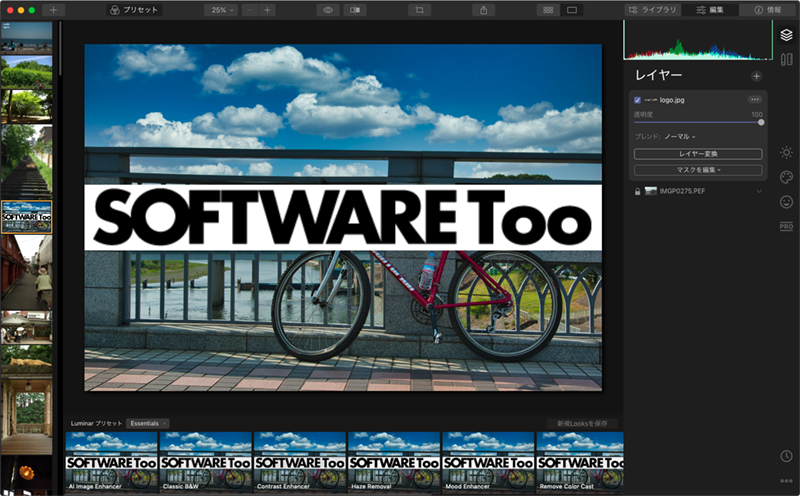This screenshot has height=496, width=800.
Task: Select the green hedge garden filmstrip thumbnail
Action: pos(27,72)
